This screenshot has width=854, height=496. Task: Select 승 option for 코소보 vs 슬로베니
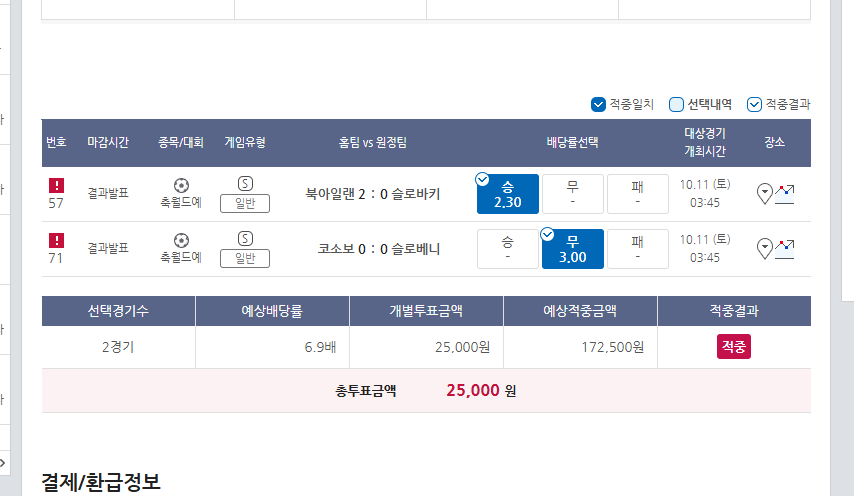click(508, 249)
